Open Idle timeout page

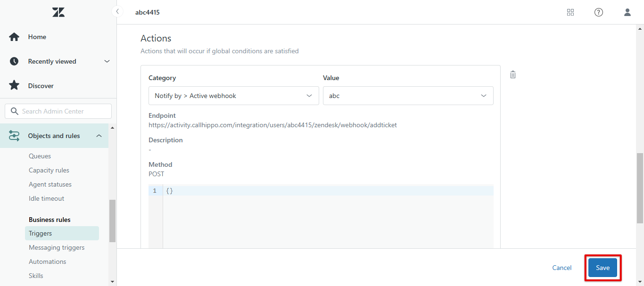(x=46, y=198)
